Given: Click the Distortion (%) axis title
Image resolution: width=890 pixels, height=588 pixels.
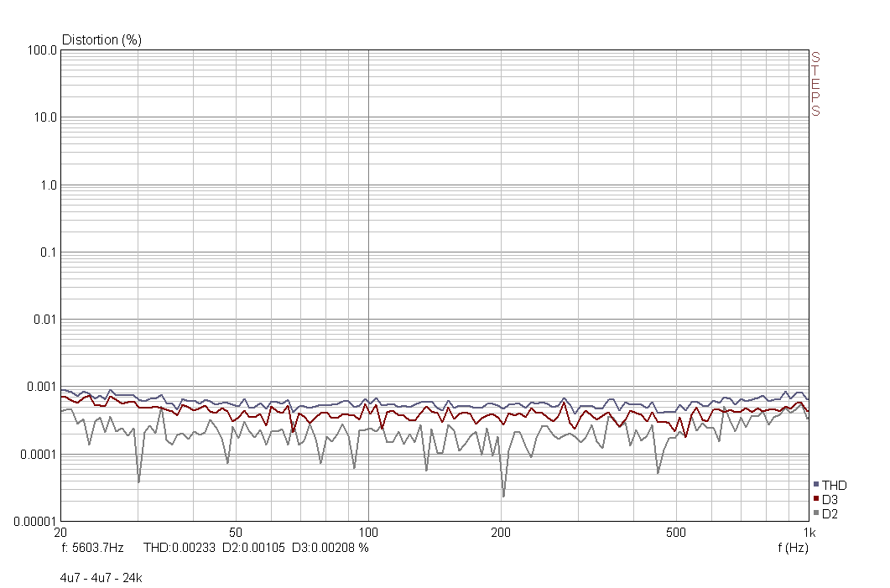Looking at the screenshot, I should [101, 39].
